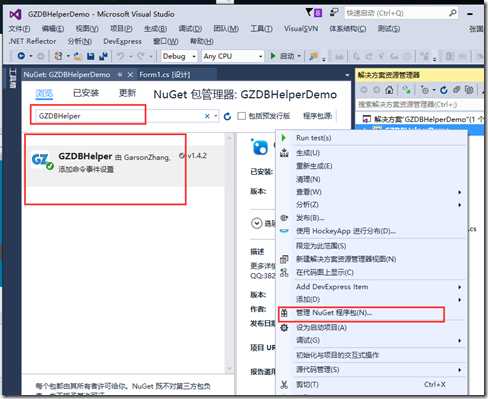Image resolution: width=488 pixels, height=399 pixels.
Task: Clear the NuGet search box text
Action: tap(207, 116)
